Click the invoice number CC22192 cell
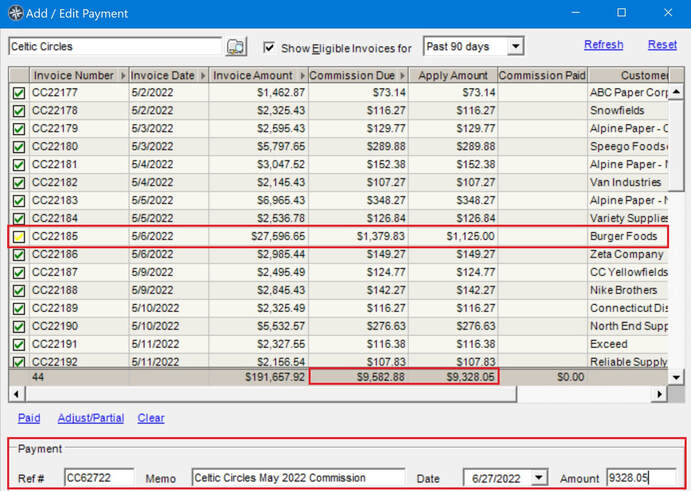The image size is (691, 491). click(x=79, y=361)
